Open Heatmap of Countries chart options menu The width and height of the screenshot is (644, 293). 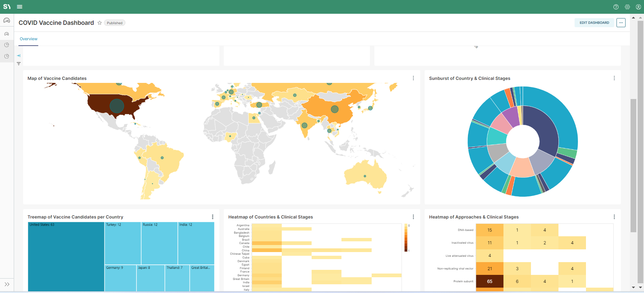tap(413, 217)
